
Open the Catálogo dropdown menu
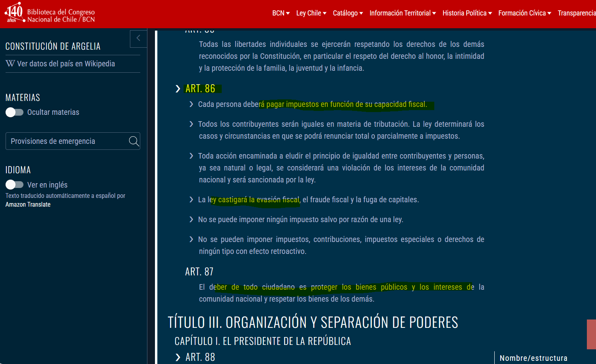tap(348, 13)
